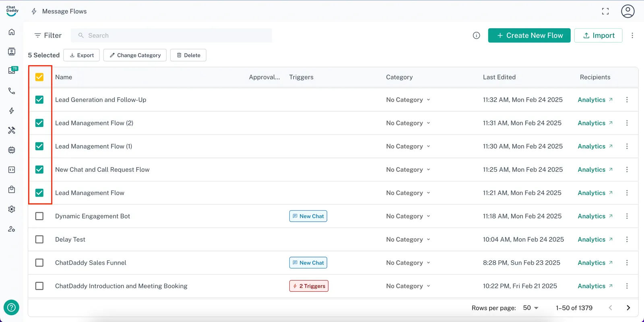Sort by the Last Edited column header
The height and width of the screenshot is (322, 644).
[x=499, y=77]
